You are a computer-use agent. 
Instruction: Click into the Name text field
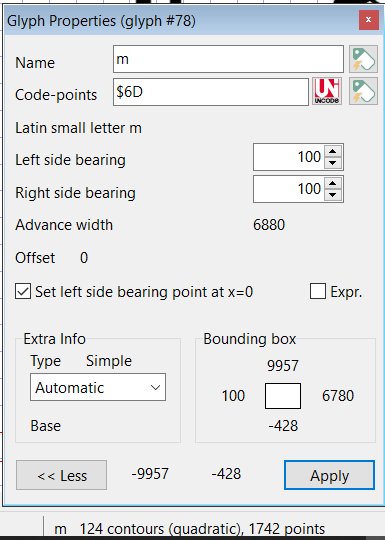(228, 59)
